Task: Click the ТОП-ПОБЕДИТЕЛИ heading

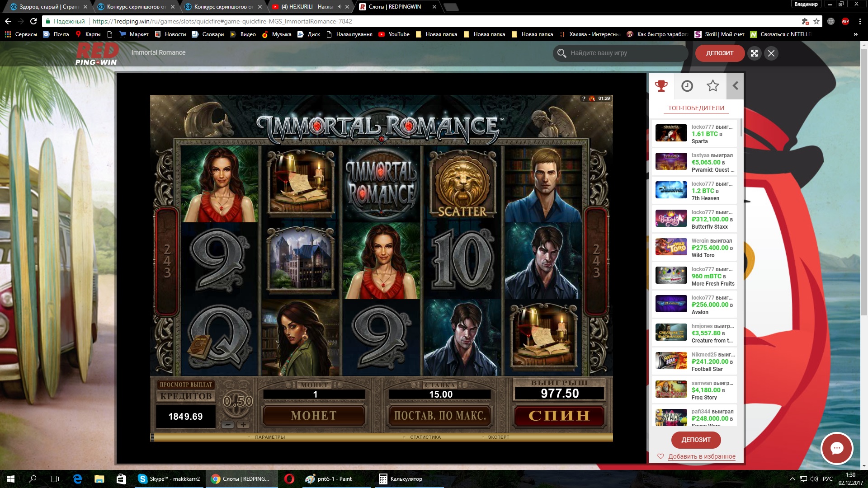Action: pyautogui.click(x=696, y=108)
